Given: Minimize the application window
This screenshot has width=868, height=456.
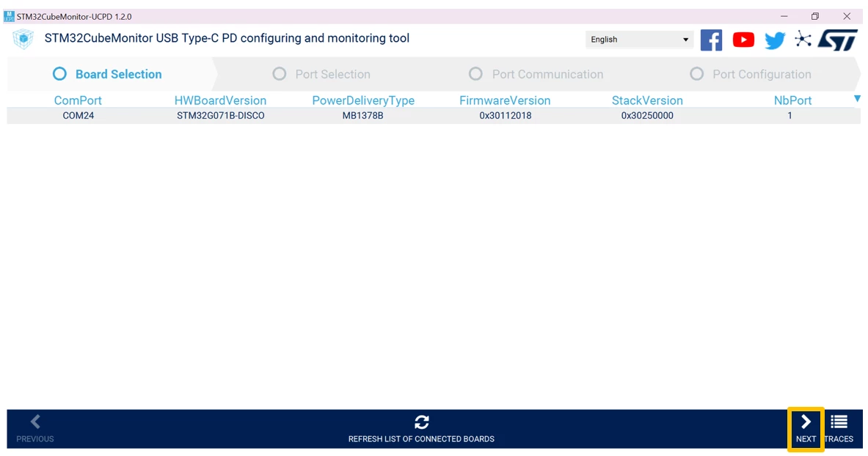Looking at the screenshot, I should click(784, 16).
